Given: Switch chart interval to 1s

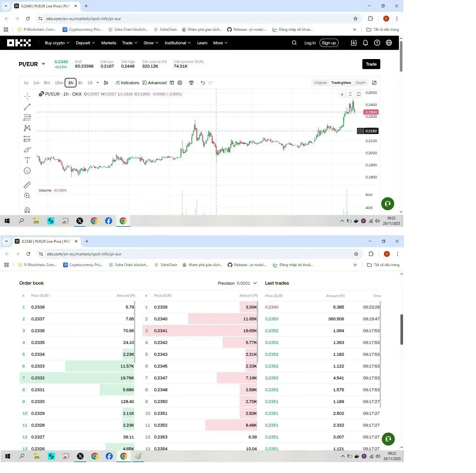Looking at the screenshot, I should click(26, 83).
